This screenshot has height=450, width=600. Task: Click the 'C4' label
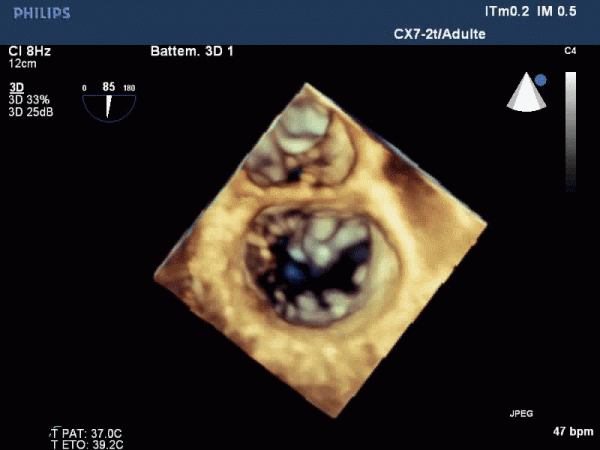570,51
